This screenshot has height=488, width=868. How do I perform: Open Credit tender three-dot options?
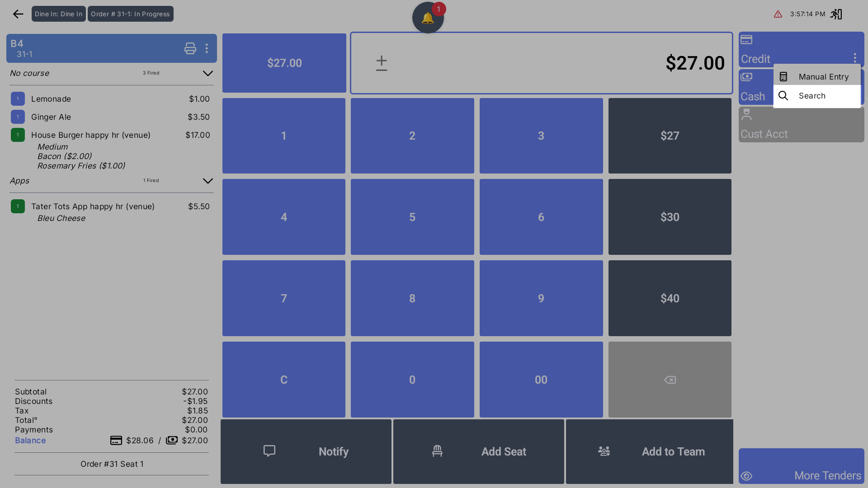tap(854, 58)
